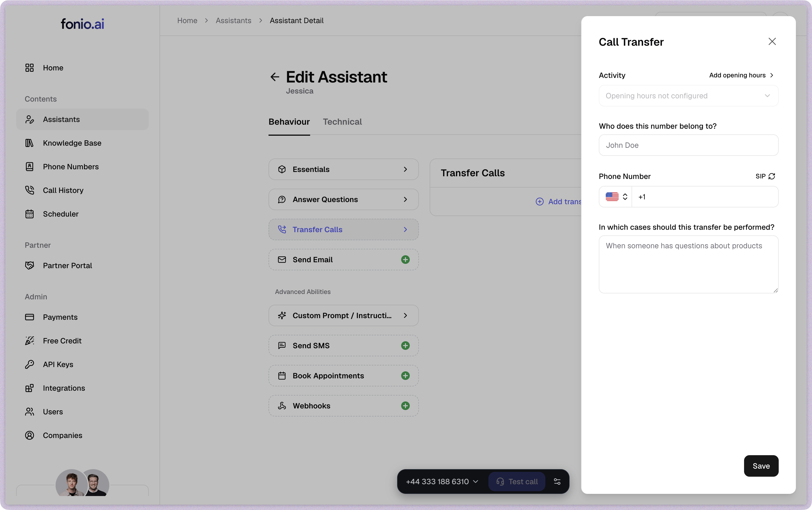Open API Keys admin page
Image resolution: width=812 pixels, height=510 pixels.
tap(58, 364)
